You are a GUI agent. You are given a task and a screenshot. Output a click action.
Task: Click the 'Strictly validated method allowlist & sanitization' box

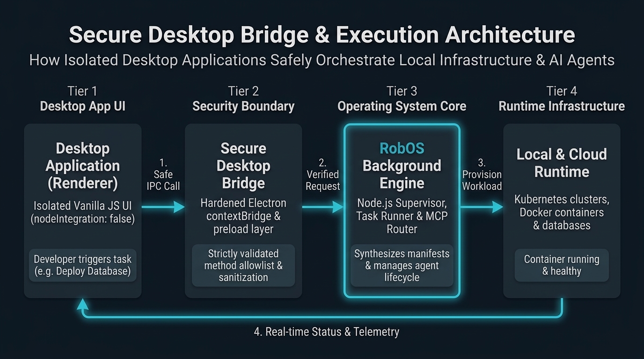(243, 265)
